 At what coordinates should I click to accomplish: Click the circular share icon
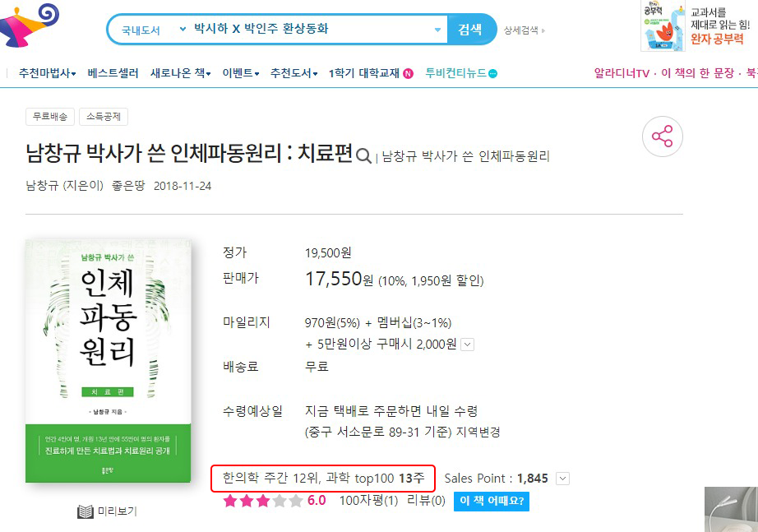point(663,136)
